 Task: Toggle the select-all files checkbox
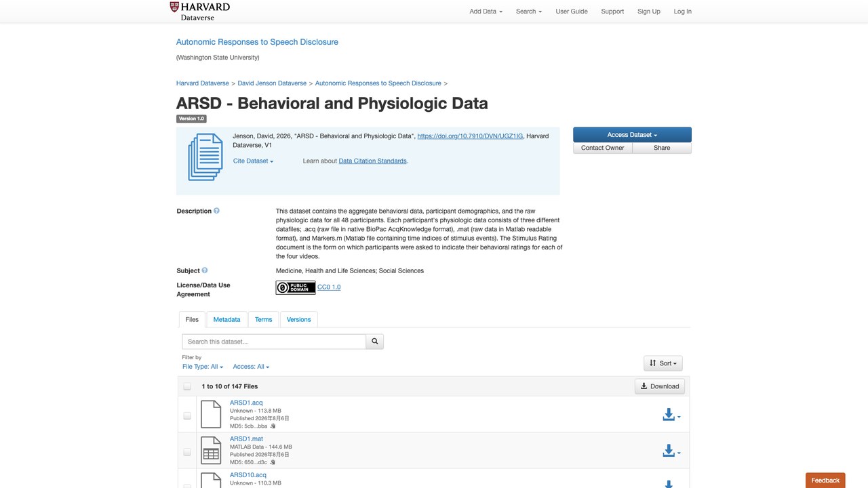[x=187, y=386]
